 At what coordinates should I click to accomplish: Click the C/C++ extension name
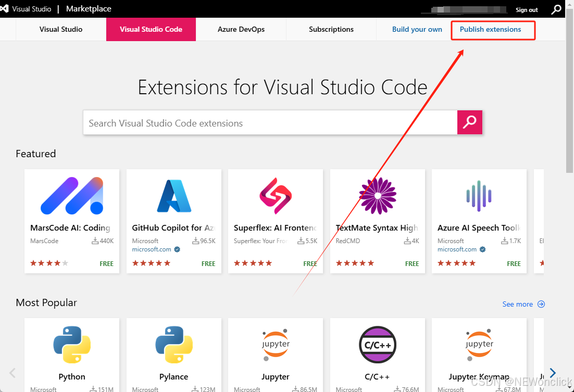(x=377, y=376)
